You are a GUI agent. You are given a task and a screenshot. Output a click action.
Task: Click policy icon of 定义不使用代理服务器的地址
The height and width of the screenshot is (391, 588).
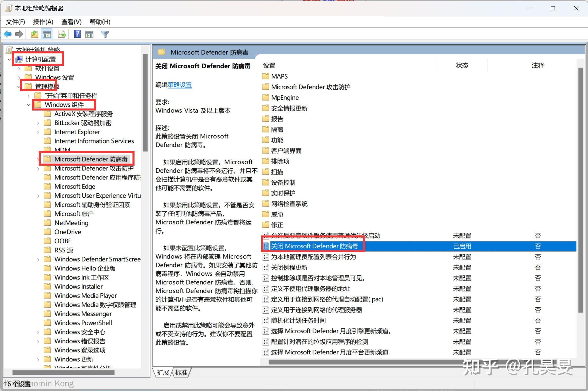[266, 289]
